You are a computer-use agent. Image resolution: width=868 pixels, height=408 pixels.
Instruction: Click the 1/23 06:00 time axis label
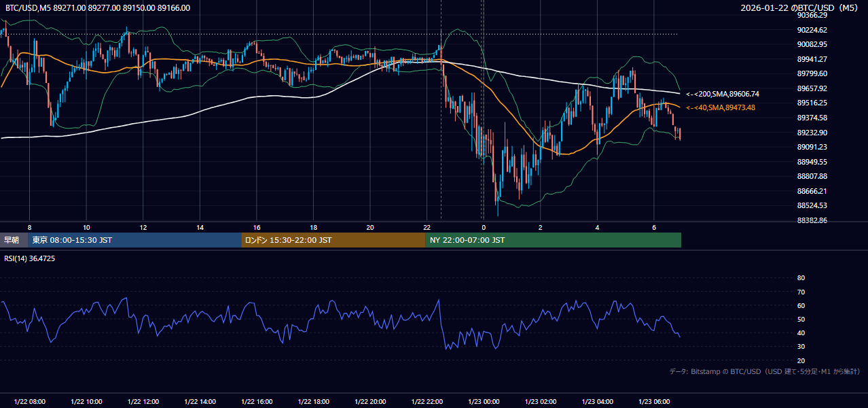click(654, 402)
